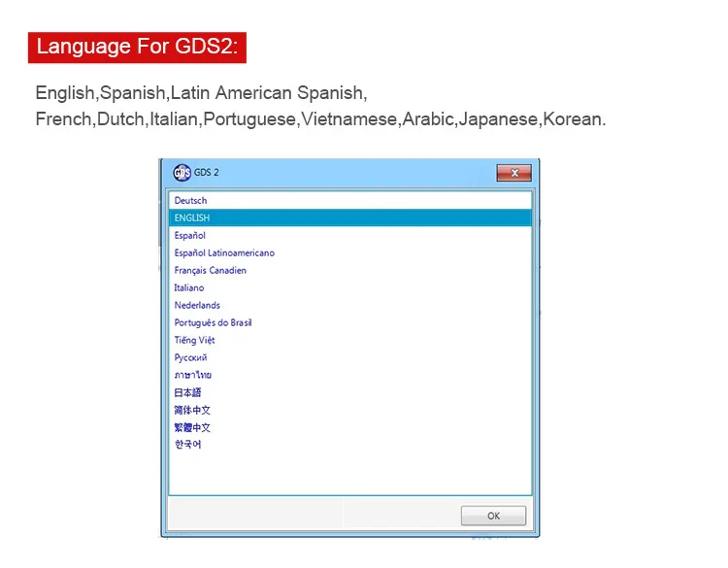Select the Thai ภาษาไทย entry
Viewport: 728px width, 568px height.
point(350,375)
